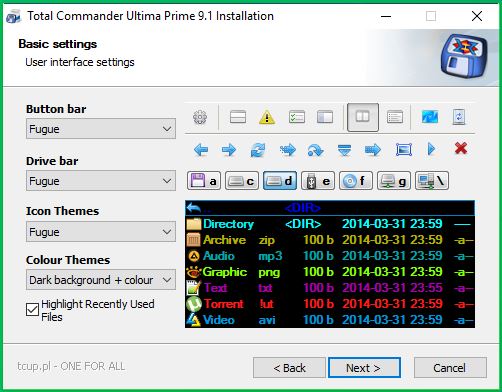Click the tcup.pl - ONE FOR ALL text

[71, 366]
